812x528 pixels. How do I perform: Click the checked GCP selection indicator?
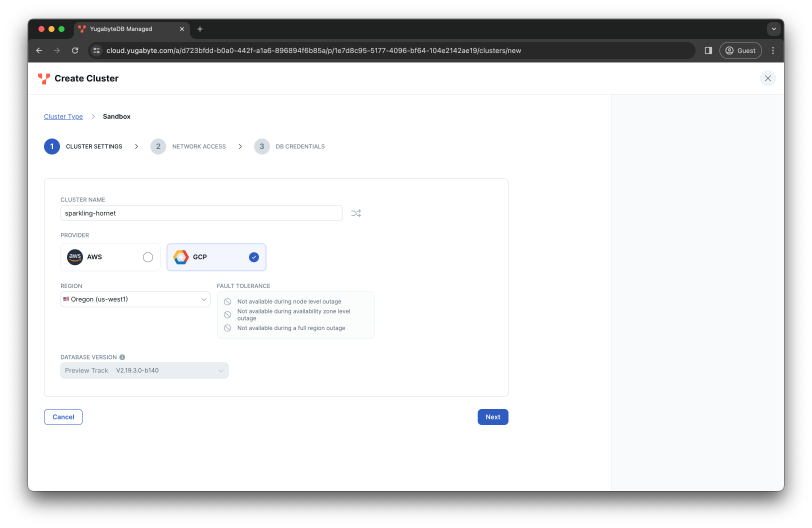(x=253, y=257)
